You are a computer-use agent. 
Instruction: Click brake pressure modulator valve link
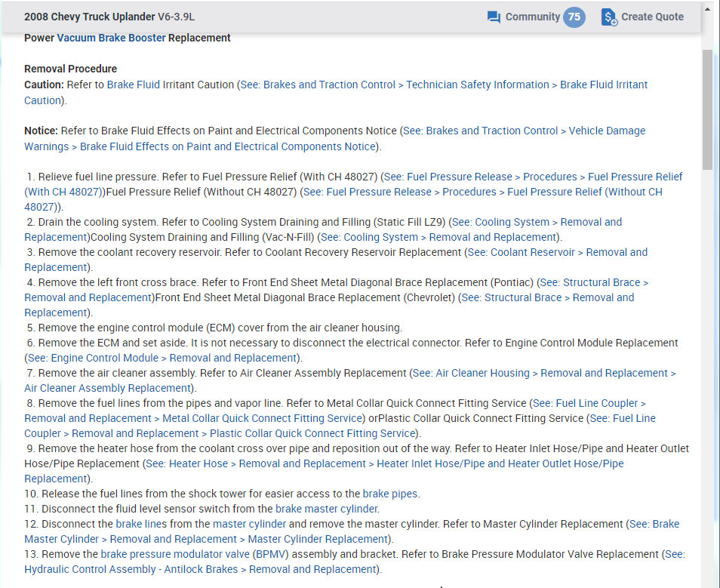tap(175, 555)
